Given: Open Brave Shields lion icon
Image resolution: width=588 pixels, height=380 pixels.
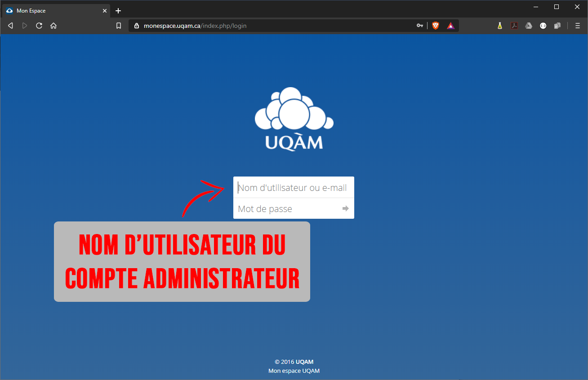Looking at the screenshot, I should (x=435, y=26).
